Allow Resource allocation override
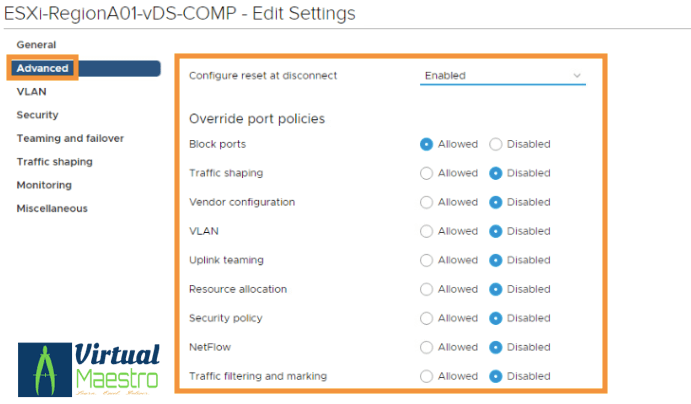Image resolution: width=691 pixels, height=404 pixels. (427, 289)
